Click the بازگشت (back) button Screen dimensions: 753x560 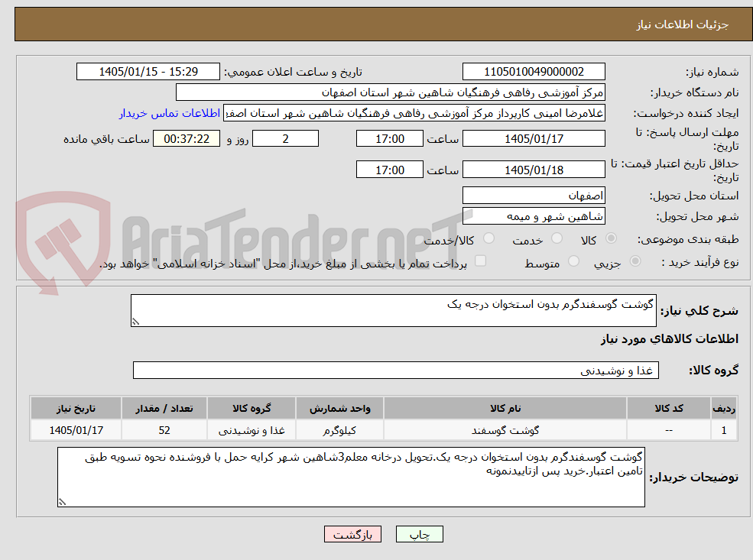[x=352, y=534]
